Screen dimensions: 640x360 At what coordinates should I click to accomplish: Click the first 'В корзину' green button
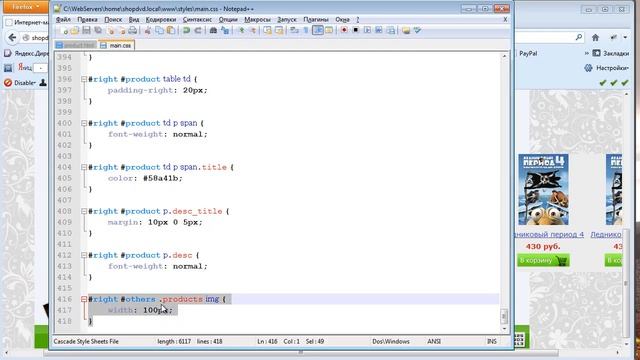[543, 260]
